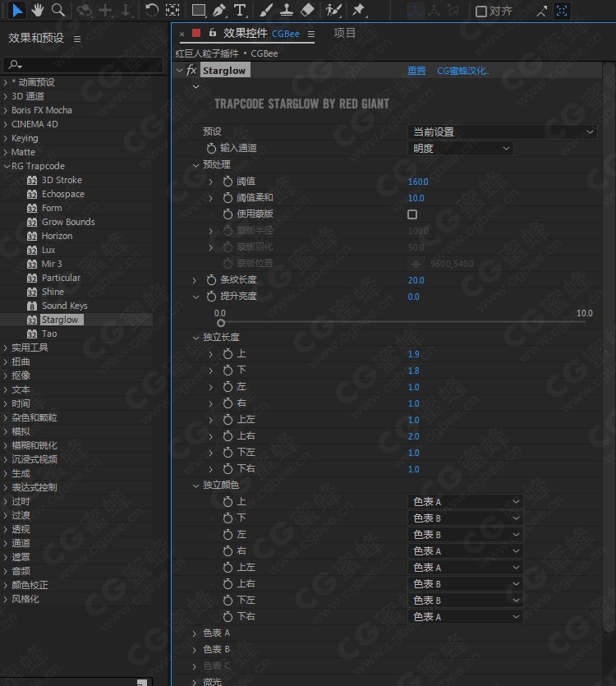This screenshot has width=616, height=686.
Task: Click the effects search input field
Action: [83, 65]
